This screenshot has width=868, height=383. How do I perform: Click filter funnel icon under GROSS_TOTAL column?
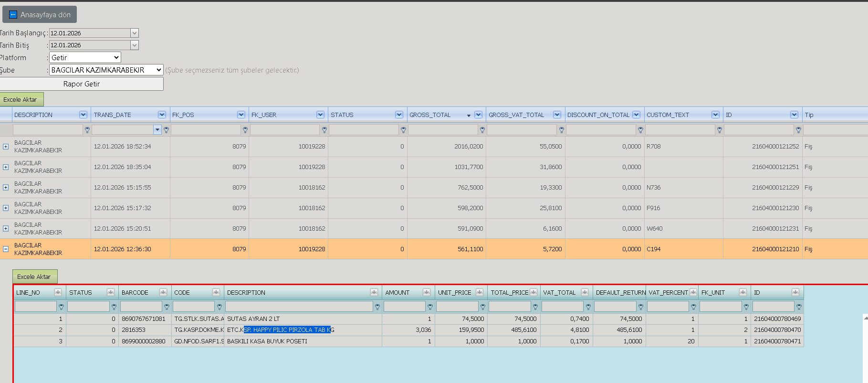[x=482, y=130]
